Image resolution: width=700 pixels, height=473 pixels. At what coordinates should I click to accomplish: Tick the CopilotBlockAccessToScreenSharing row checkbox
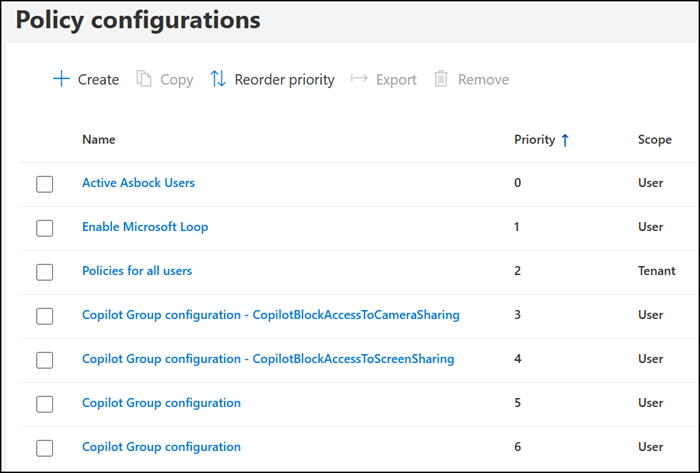click(45, 360)
